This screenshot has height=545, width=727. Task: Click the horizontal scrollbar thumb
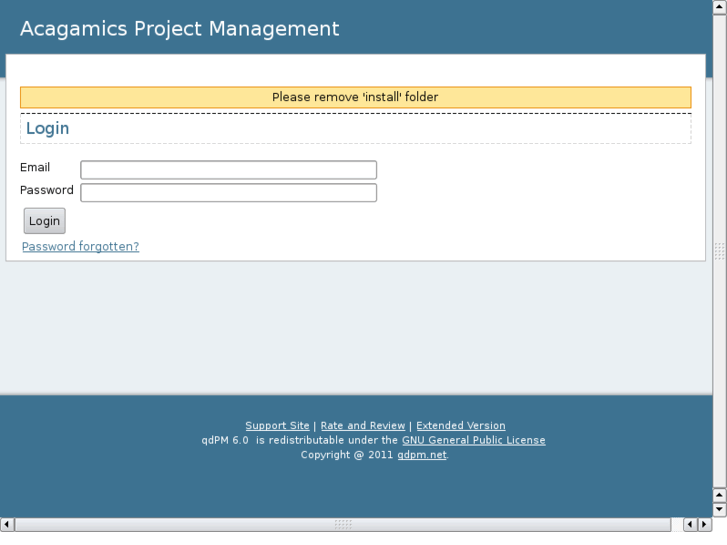(x=343, y=523)
